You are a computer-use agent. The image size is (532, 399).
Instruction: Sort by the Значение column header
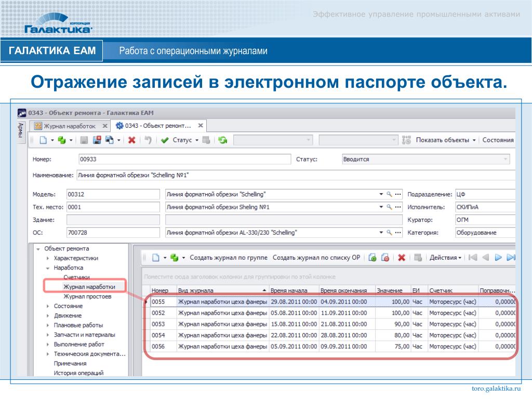pos(393,291)
